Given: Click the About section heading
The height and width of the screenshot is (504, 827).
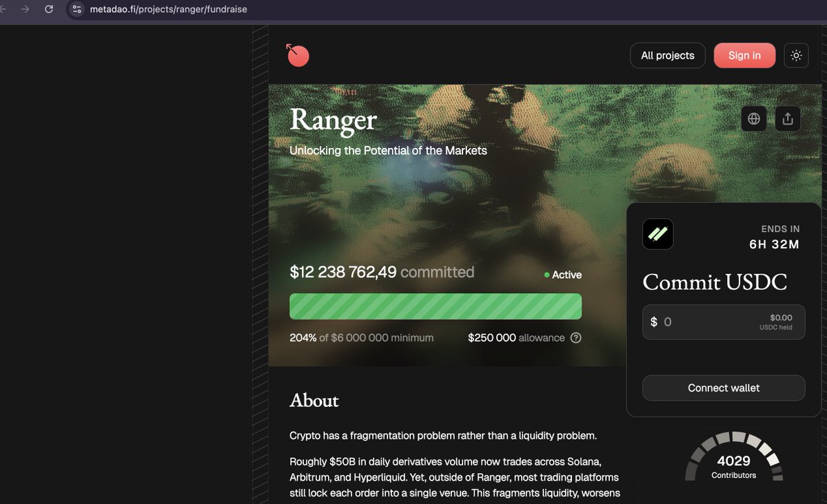Looking at the screenshot, I should [x=314, y=400].
